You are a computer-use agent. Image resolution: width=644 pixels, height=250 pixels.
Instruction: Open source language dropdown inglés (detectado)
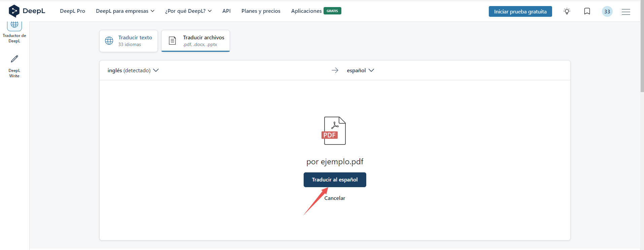tap(133, 70)
